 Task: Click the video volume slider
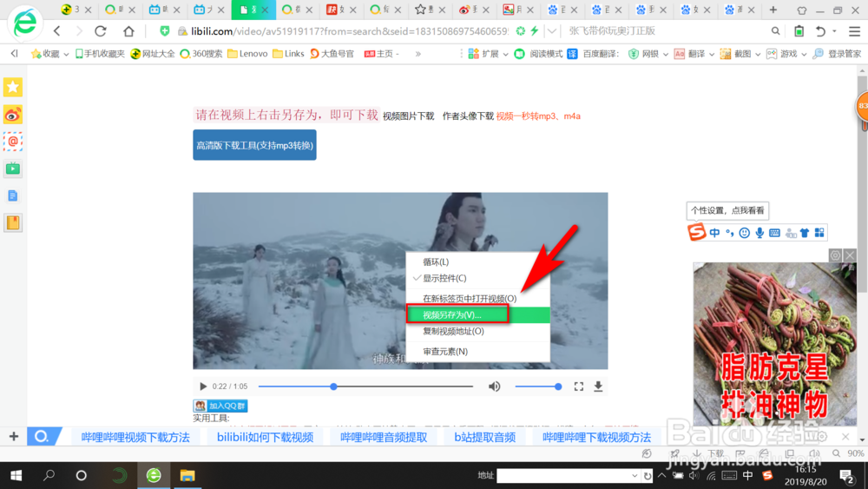click(537, 387)
